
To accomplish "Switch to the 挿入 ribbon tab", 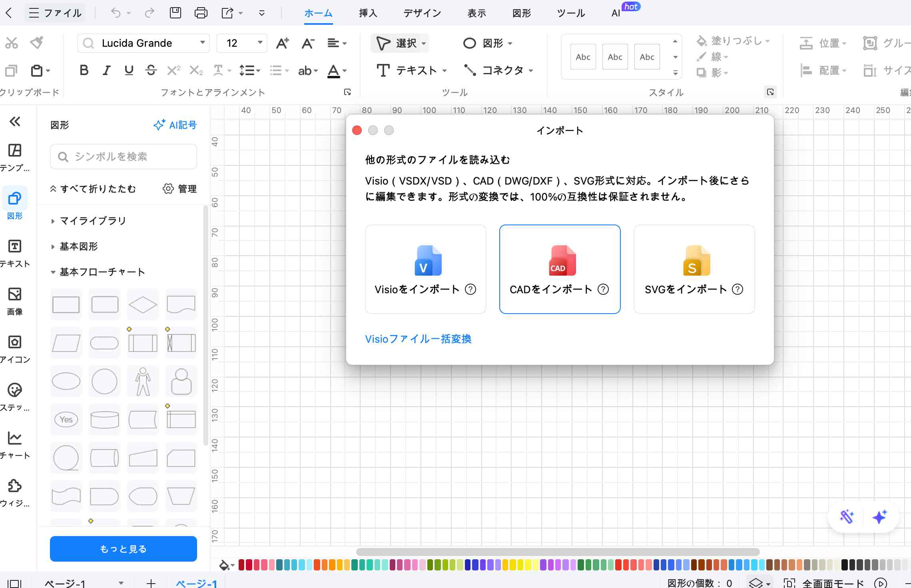I will tap(368, 13).
